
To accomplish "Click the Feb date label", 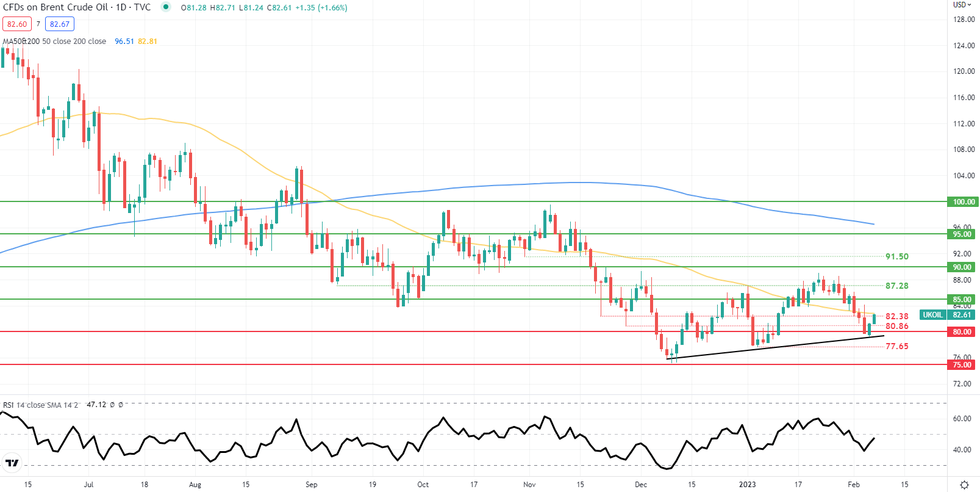I will pyautogui.click(x=854, y=485).
